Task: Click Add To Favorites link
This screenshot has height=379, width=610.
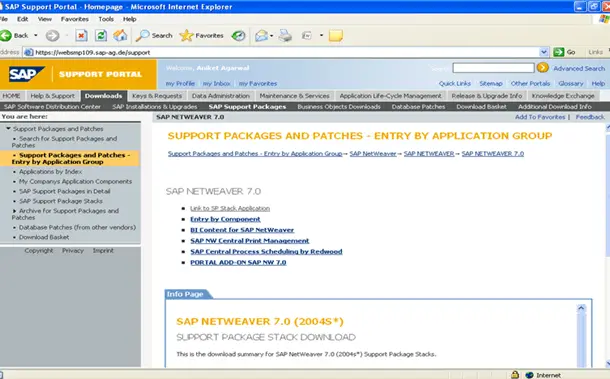Action: (540, 117)
